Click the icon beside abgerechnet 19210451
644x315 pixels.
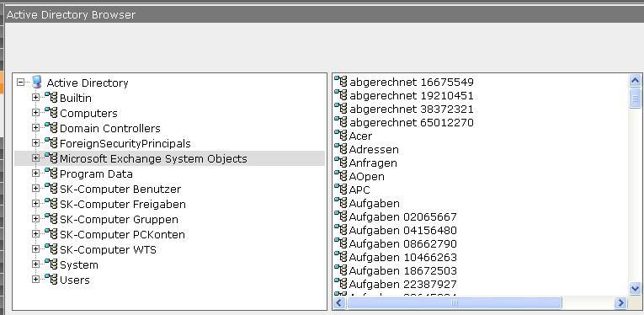[341, 95]
